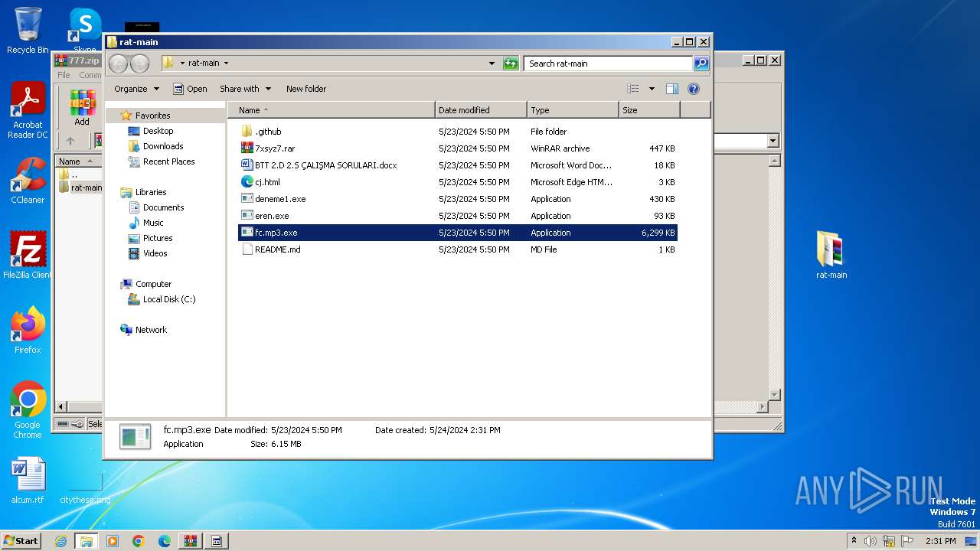Open rat-main folder on desktop
This screenshot has height=551, width=980.
pyautogui.click(x=831, y=255)
